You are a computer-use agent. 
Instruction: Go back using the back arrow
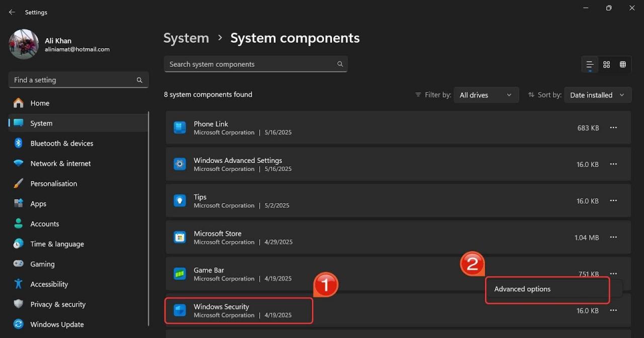tap(12, 12)
